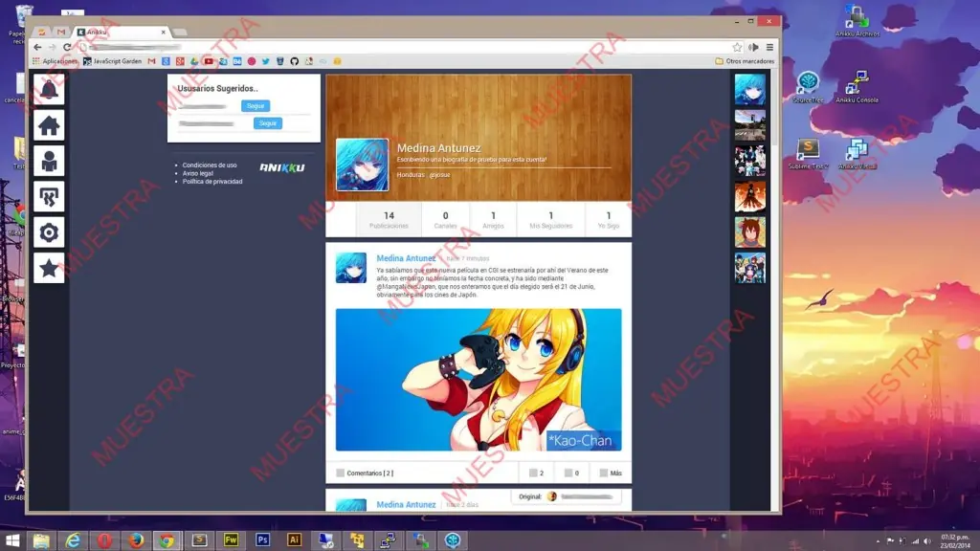
Task: Open Windows Start button
Action: (x=11, y=540)
